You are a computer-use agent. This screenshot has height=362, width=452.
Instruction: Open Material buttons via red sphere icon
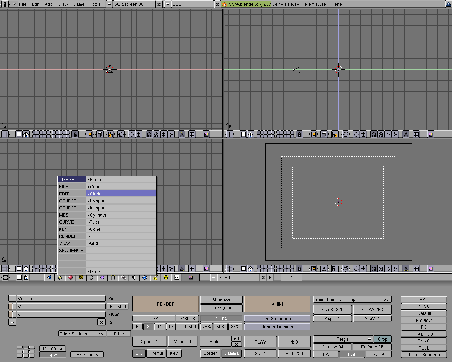point(71,277)
